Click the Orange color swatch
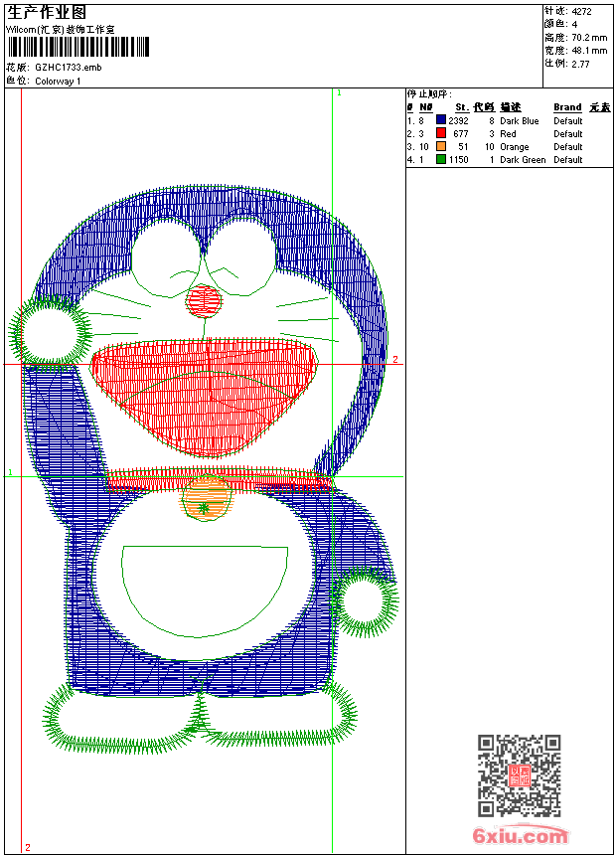616x855 pixels. pos(441,146)
